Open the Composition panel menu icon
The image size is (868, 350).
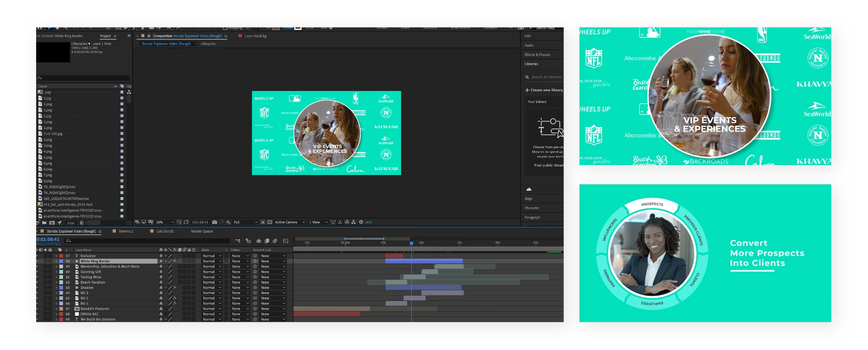point(226,36)
